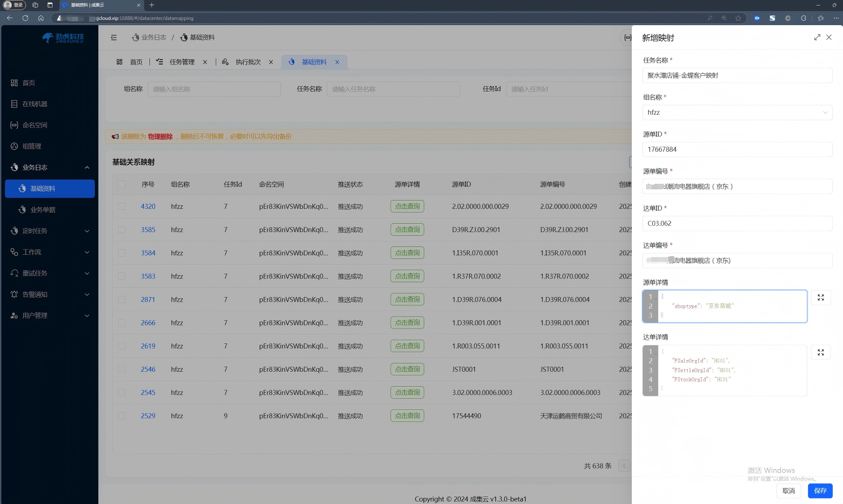
Task: Expand the 告警通知 sidebar section
Action: 50,295
